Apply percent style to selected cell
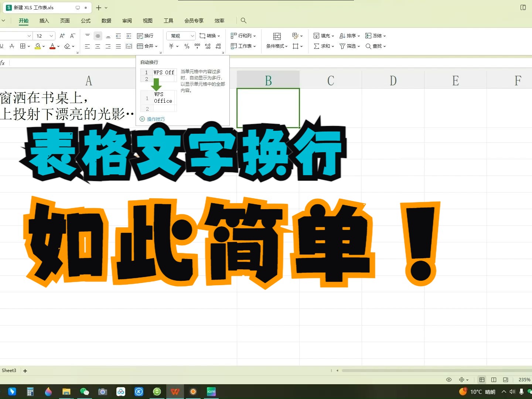532x399 pixels. [x=187, y=46]
